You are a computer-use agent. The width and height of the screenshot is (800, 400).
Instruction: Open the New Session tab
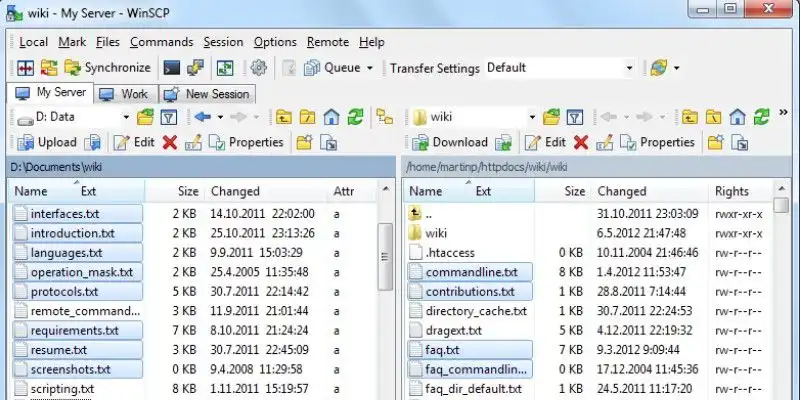coord(207,94)
